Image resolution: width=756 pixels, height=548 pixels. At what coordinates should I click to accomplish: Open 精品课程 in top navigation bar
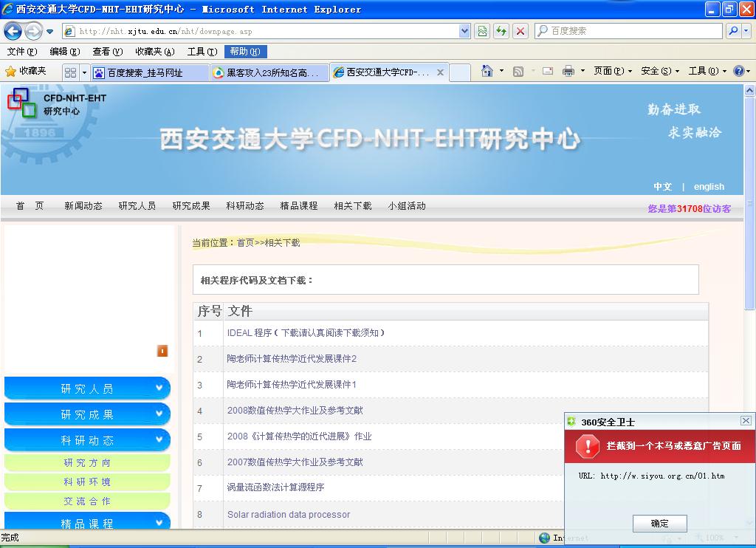[x=299, y=206]
